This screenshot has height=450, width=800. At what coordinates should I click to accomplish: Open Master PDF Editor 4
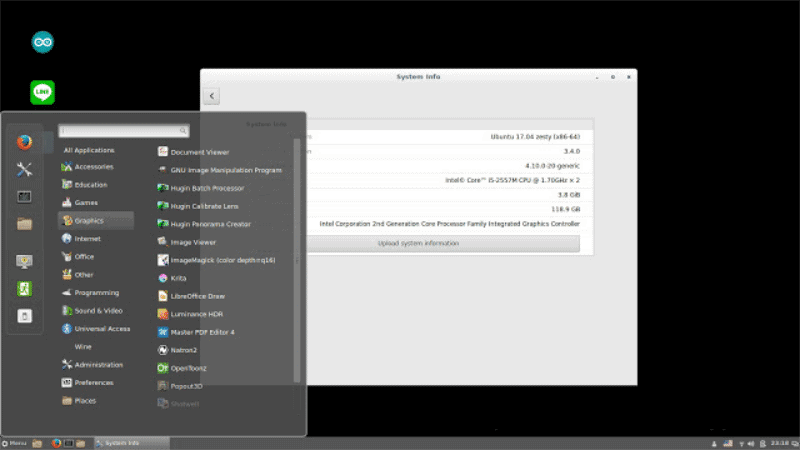(x=196, y=332)
